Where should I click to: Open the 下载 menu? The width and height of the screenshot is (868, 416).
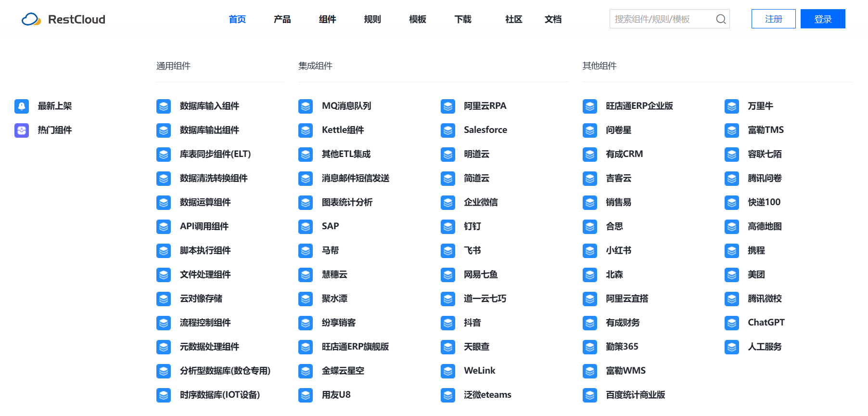click(x=463, y=19)
